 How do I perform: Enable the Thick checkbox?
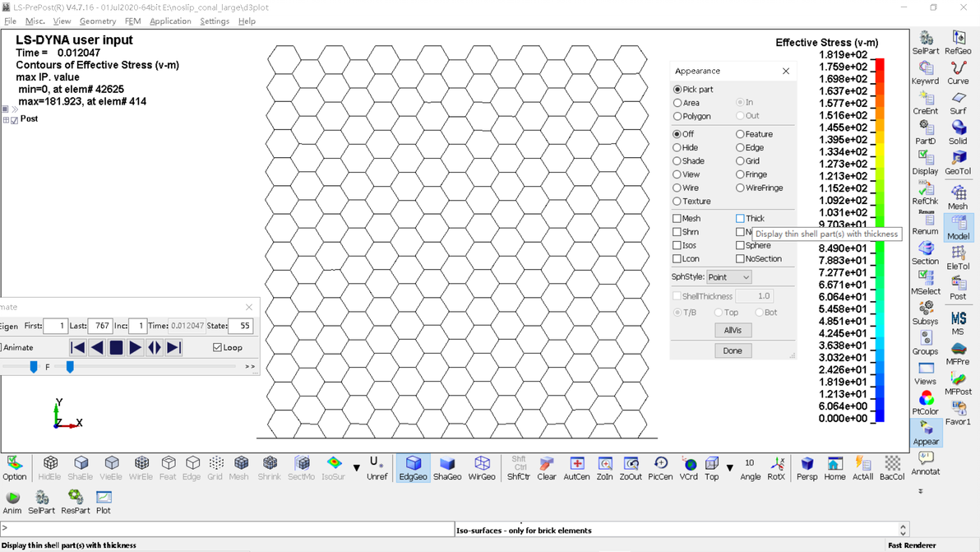pyautogui.click(x=740, y=218)
